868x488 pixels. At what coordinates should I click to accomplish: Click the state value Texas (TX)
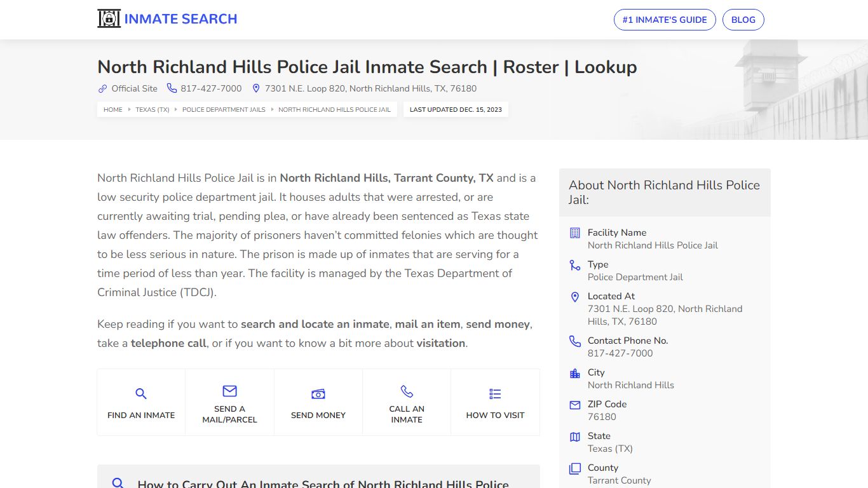pos(610,449)
